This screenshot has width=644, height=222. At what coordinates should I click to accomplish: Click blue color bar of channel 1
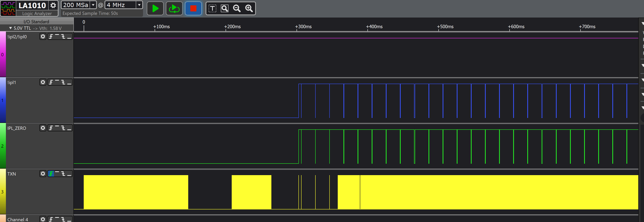click(3, 100)
